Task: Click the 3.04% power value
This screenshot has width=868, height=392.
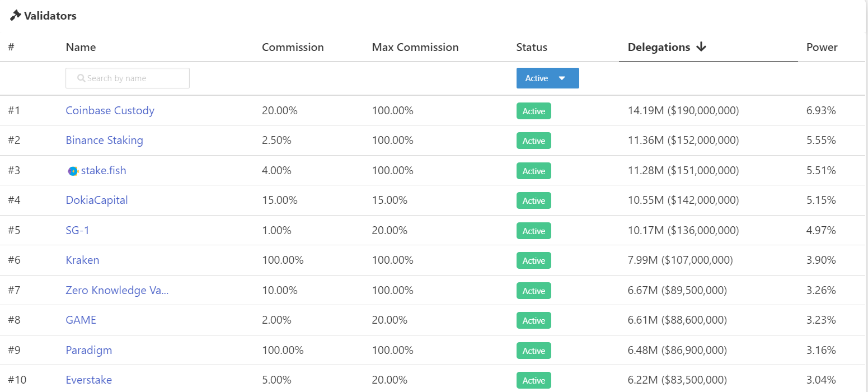Action: click(821, 380)
